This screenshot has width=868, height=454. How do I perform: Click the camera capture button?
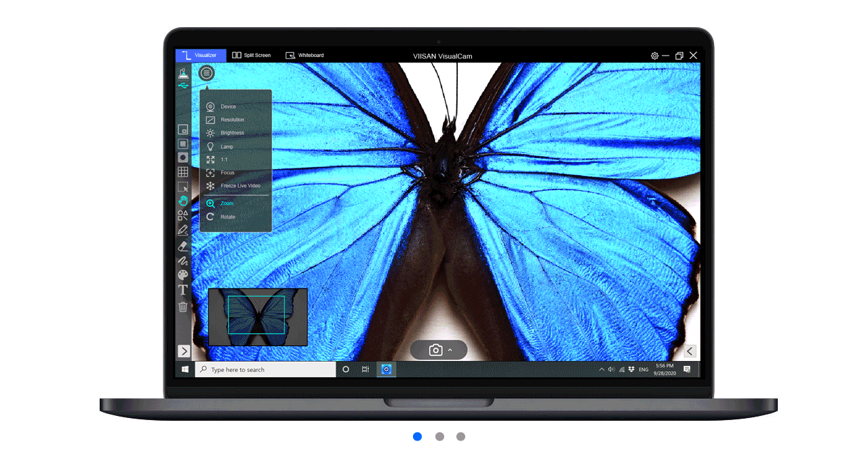pyautogui.click(x=435, y=350)
